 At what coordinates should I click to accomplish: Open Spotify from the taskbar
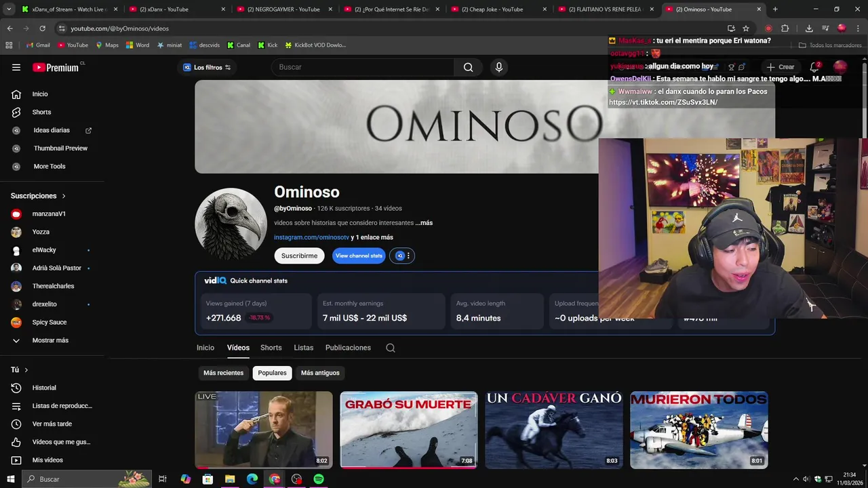319,479
